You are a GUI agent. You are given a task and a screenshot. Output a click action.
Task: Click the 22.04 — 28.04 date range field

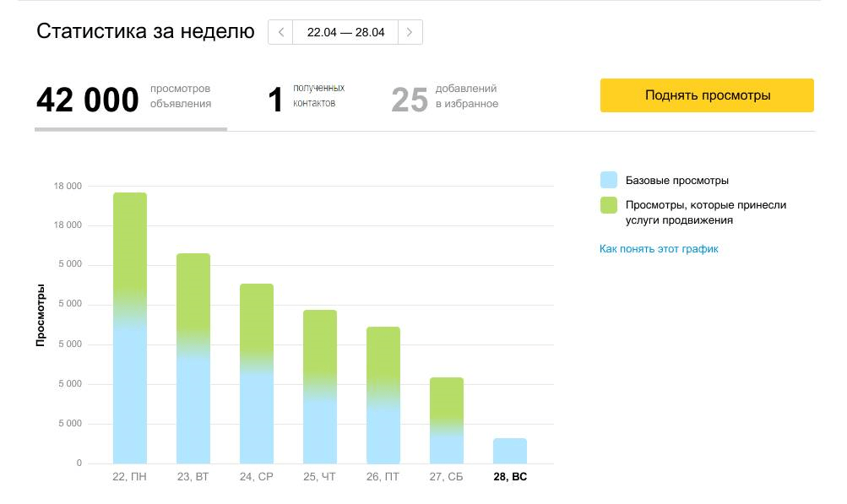coord(345,32)
